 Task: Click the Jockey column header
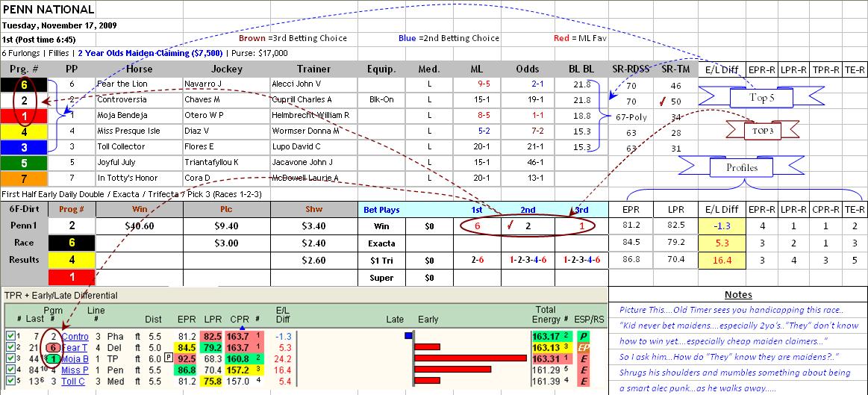point(226,69)
